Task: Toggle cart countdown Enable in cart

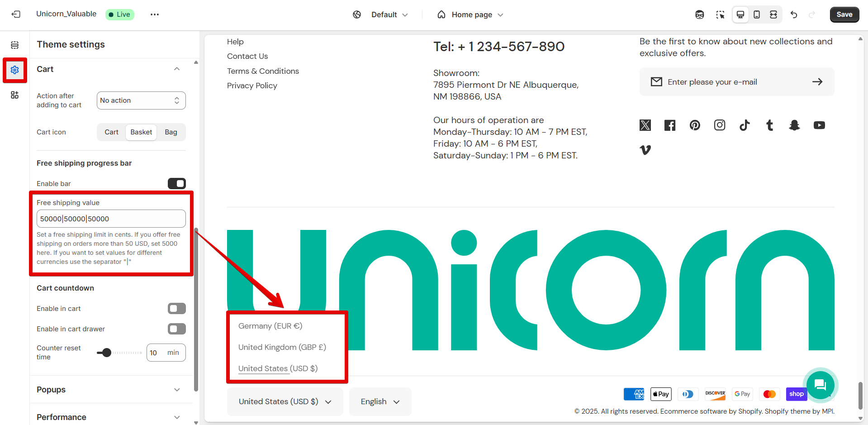Action: coord(176,309)
